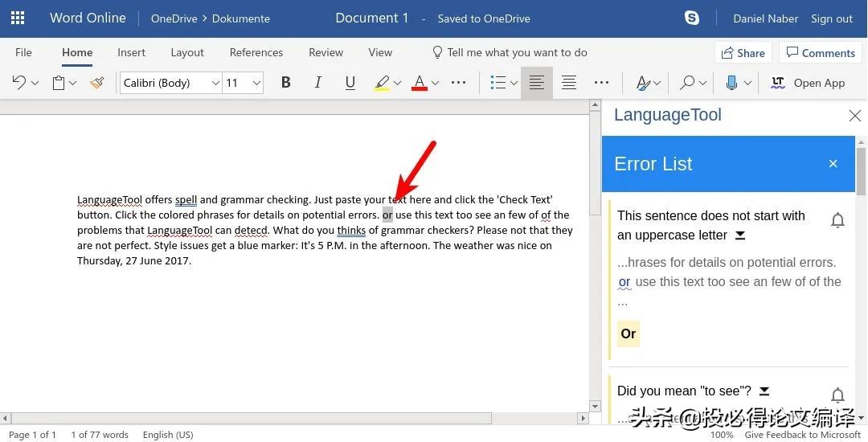This screenshot has height=442, width=868.
Task: Click horizontal scrollbar right arrow
Action: click(x=583, y=418)
